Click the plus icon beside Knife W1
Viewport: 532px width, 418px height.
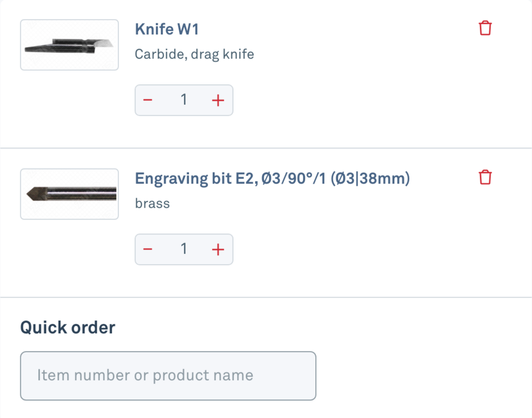click(x=217, y=100)
